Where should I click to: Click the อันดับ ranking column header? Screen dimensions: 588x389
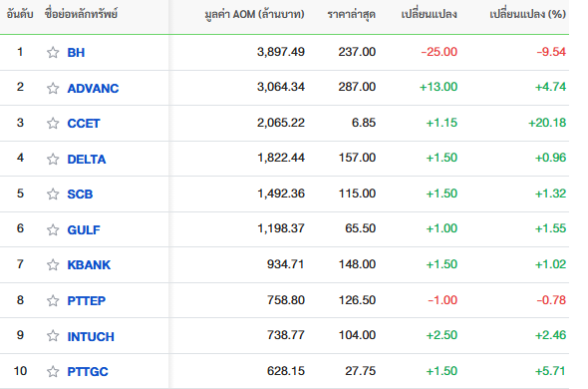point(20,14)
